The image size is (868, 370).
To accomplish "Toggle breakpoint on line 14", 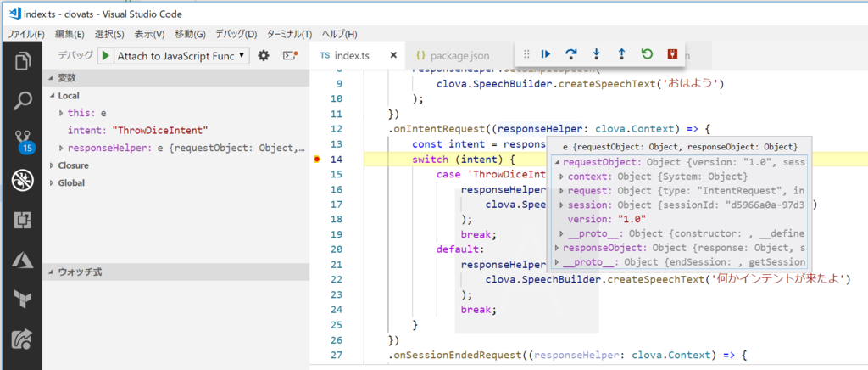I will 318,160.
